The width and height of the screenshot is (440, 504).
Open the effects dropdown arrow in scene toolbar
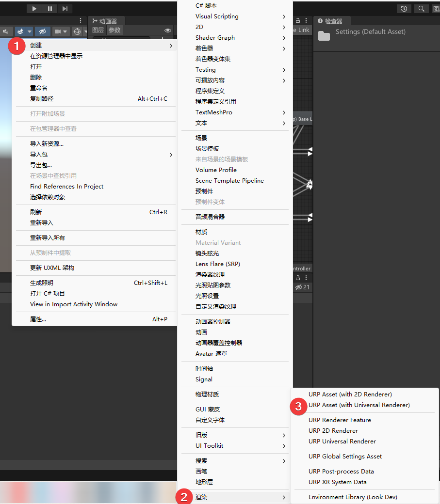coord(30,31)
